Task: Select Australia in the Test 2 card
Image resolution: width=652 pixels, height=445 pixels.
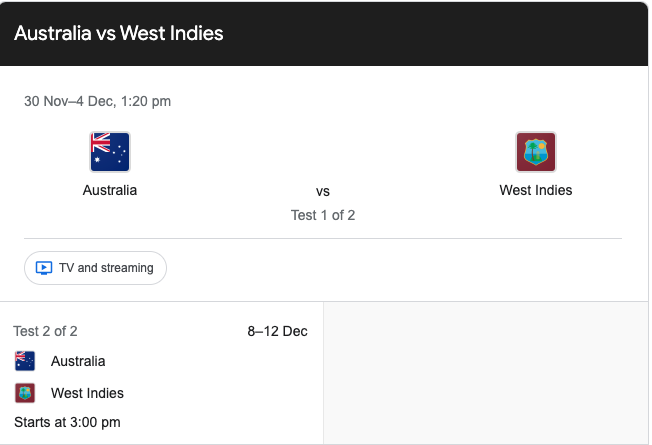Action: [78, 361]
